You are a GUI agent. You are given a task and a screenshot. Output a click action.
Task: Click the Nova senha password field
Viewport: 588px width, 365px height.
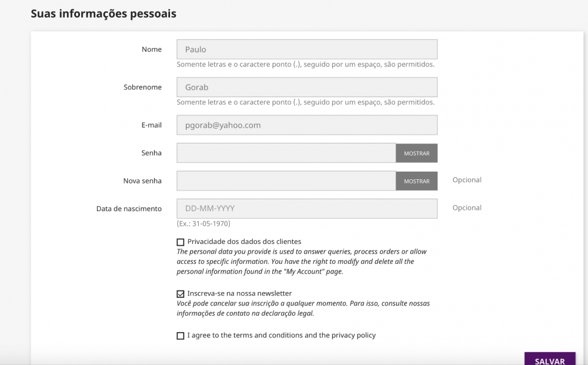[286, 181]
